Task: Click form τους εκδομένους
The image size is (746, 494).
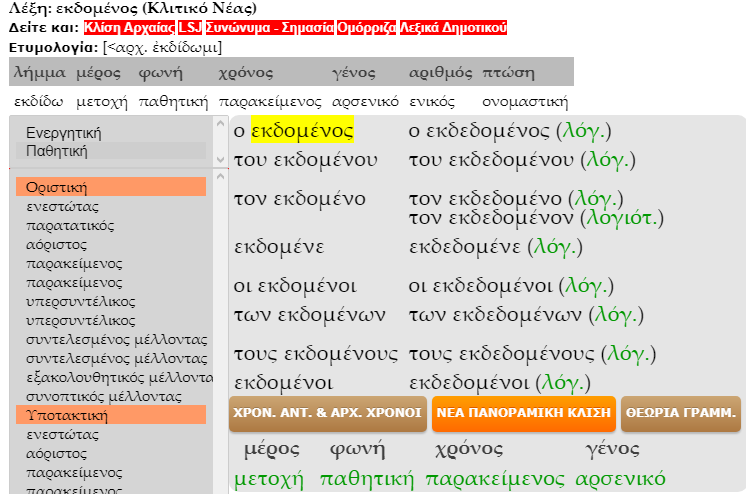Action: click(x=316, y=354)
